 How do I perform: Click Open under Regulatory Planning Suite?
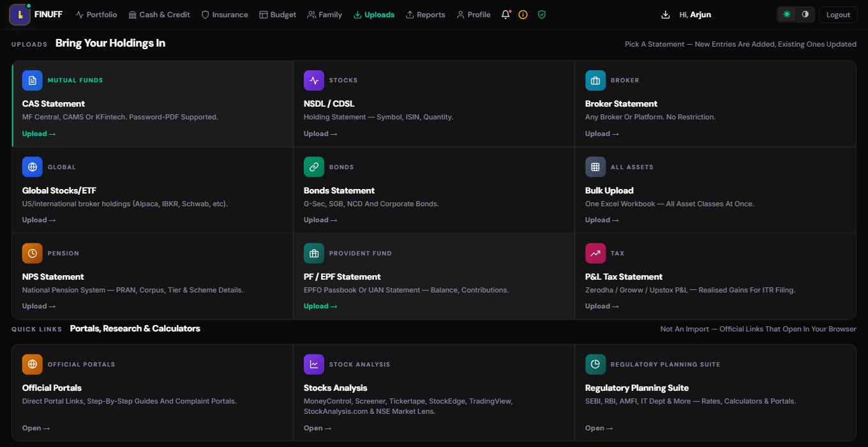coord(599,428)
